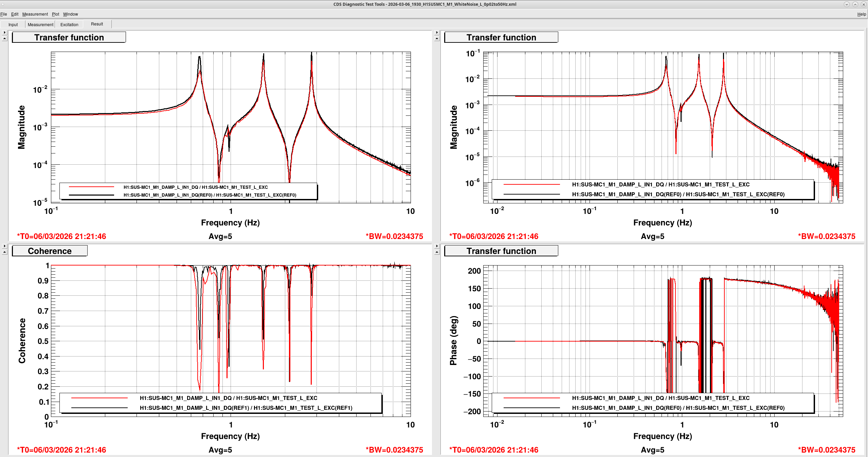Click up-arrow button of top-right Transfer function plot
This screenshot has width=868, height=457.
[437, 39]
